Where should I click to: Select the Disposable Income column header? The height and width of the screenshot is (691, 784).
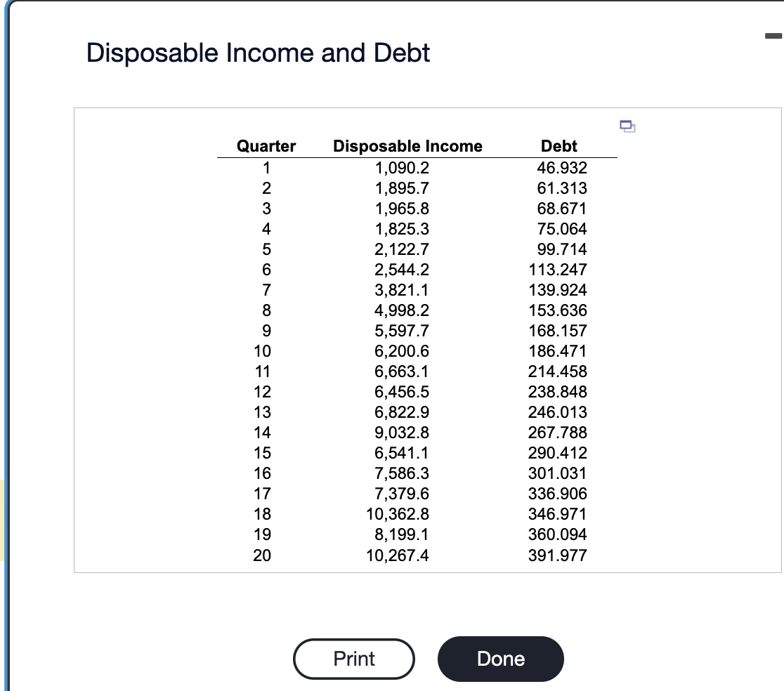408,146
